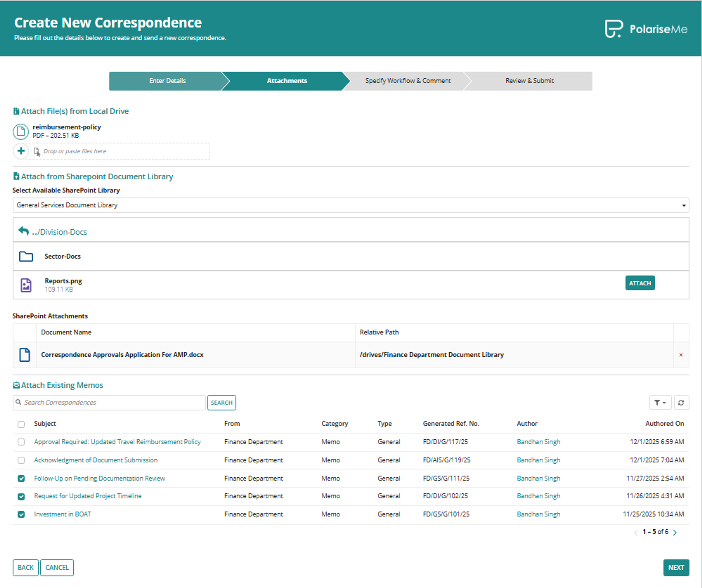Go to the Enter Details step

(167, 81)
